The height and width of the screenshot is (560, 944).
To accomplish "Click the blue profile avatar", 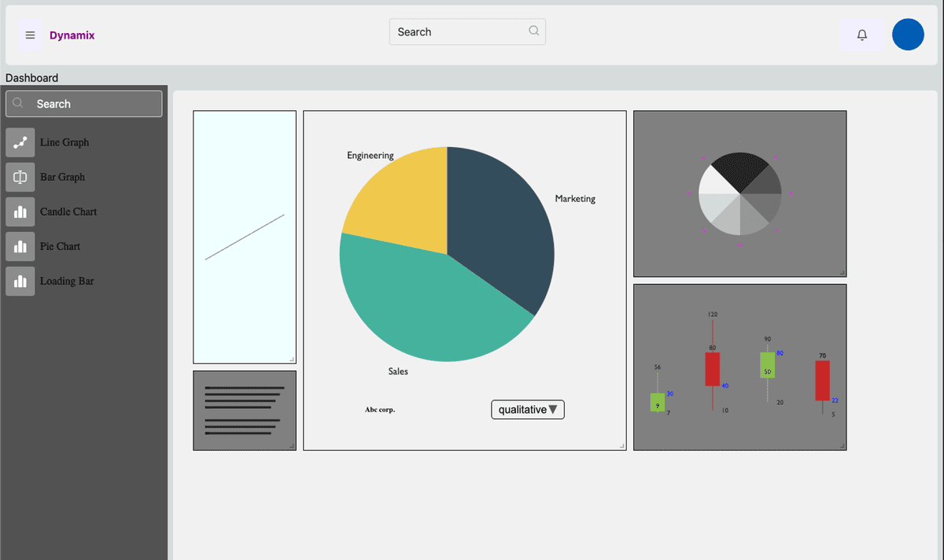I will (908, 35).
